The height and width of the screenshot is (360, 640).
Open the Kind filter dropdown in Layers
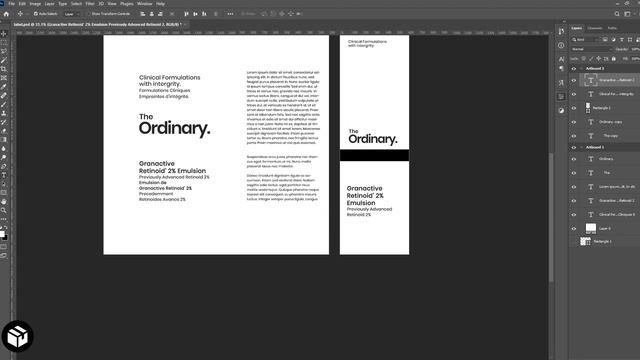pyautogui.click(x=584, y=40)
